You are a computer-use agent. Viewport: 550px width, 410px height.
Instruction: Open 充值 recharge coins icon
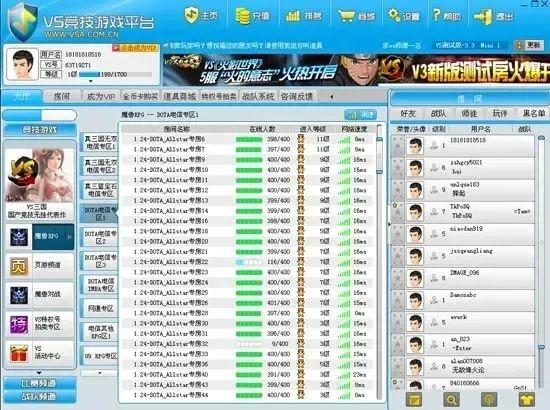pyautogui.click(x=242, y=16)
